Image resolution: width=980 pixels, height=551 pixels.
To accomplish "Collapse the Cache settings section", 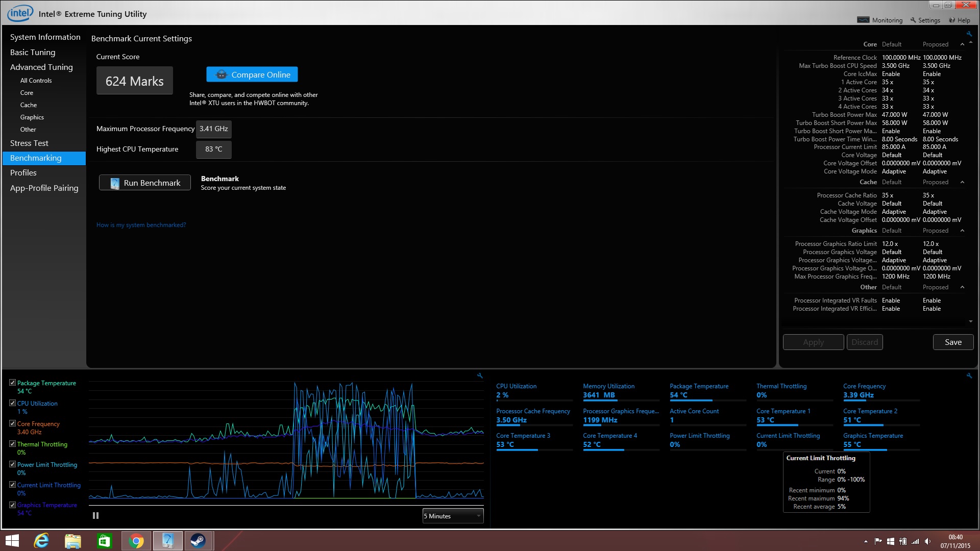I will coord(962,182).
